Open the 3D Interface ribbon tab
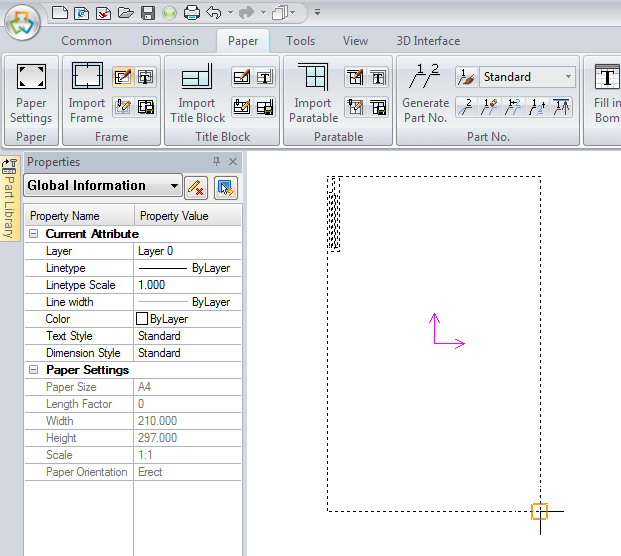 tap(428, 41)
